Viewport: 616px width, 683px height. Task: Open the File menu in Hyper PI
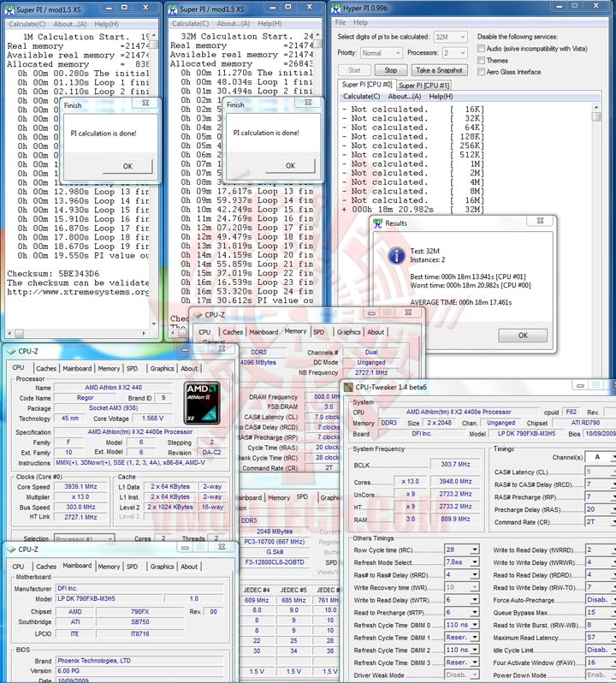pyautogui.click(x=341, y=22)
